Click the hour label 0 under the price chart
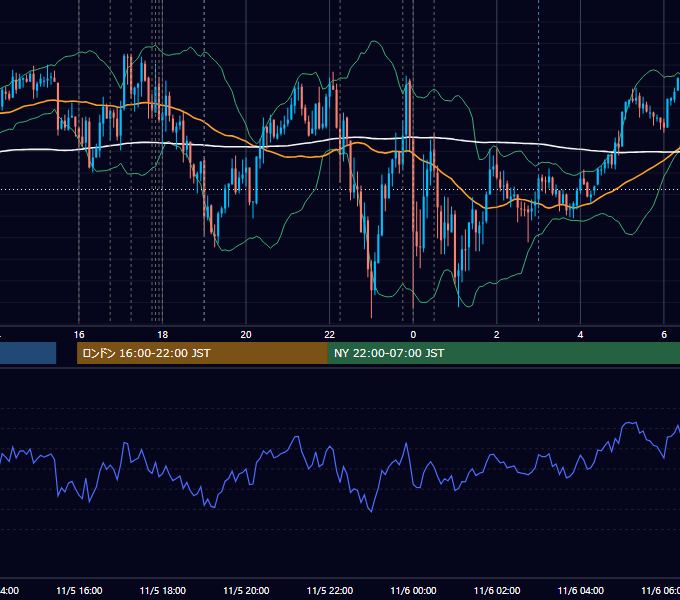This screenshot has height=600, width=680. [413, 335]
